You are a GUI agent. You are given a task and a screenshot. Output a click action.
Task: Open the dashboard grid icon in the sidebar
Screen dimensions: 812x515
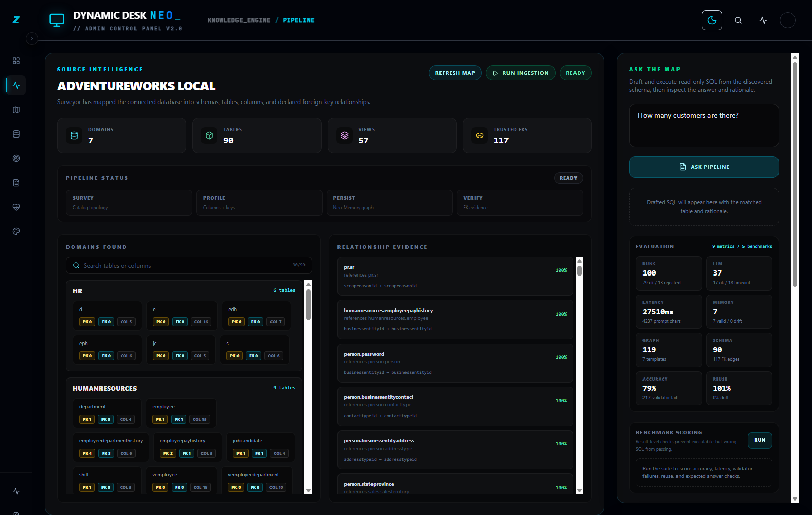pyautogui.click(x=16, y=61)
